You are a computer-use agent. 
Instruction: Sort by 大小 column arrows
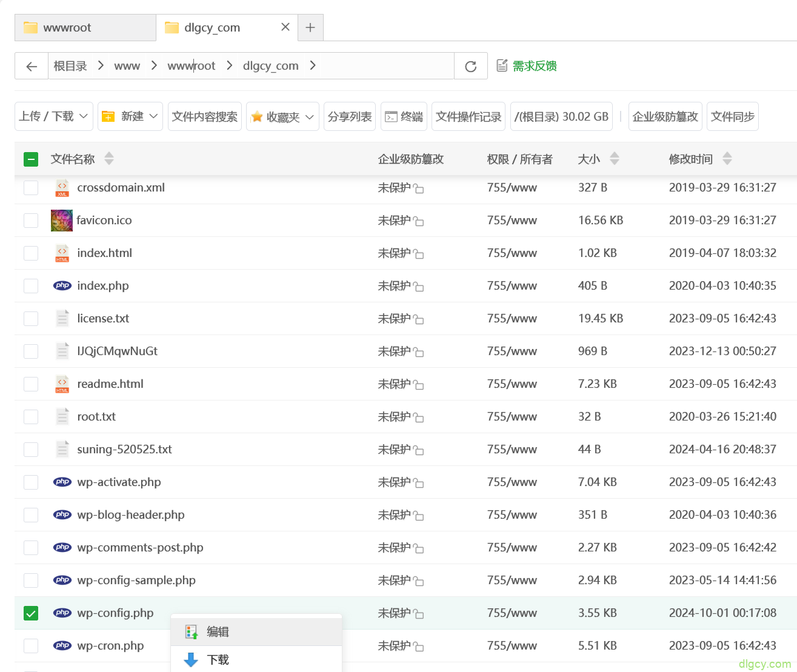coord(615,159)
